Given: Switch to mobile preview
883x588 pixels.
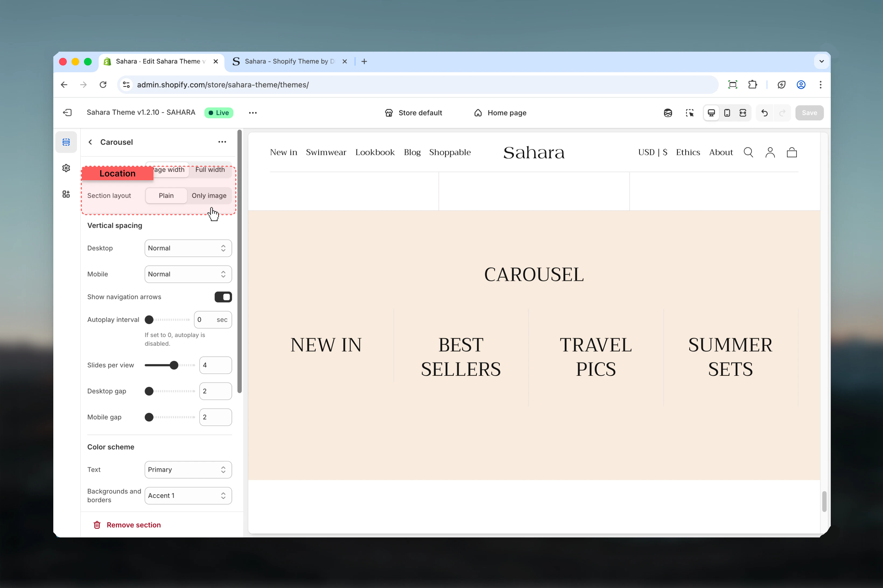Looking at the screenshot, I should pyautogui.click(x=727, y=112).
